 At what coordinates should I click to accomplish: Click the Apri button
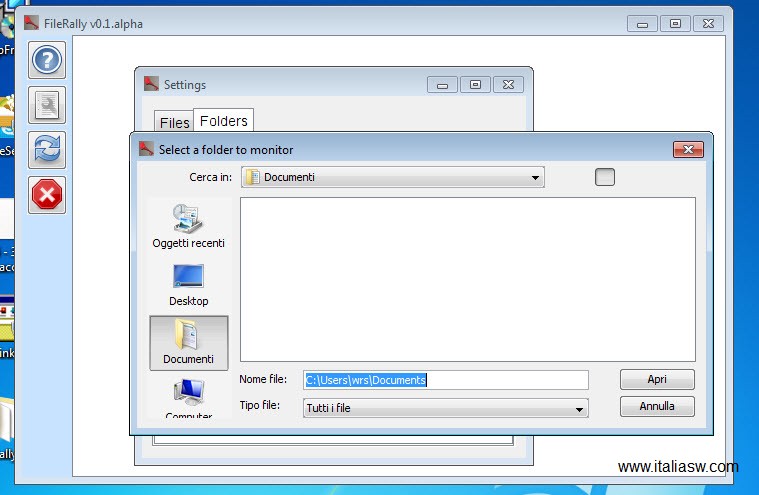point(657,379)
